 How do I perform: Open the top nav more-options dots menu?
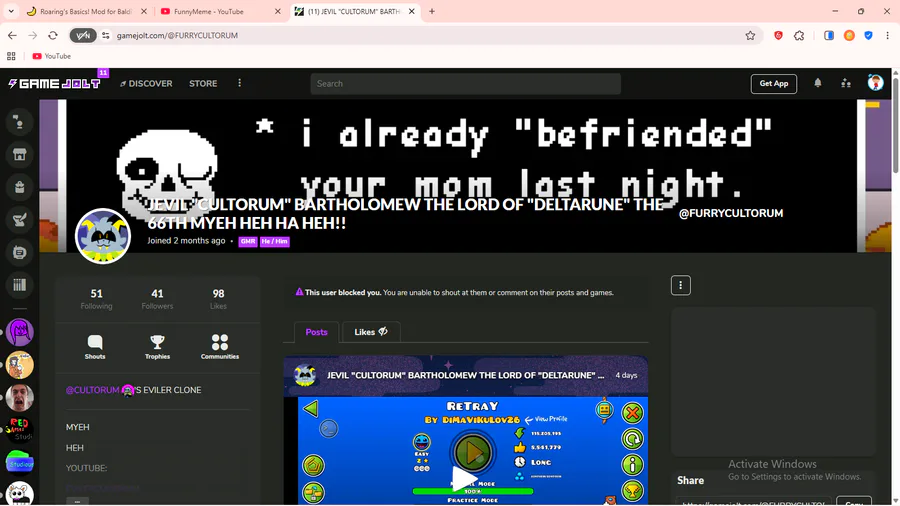click(x=239, y=83)
